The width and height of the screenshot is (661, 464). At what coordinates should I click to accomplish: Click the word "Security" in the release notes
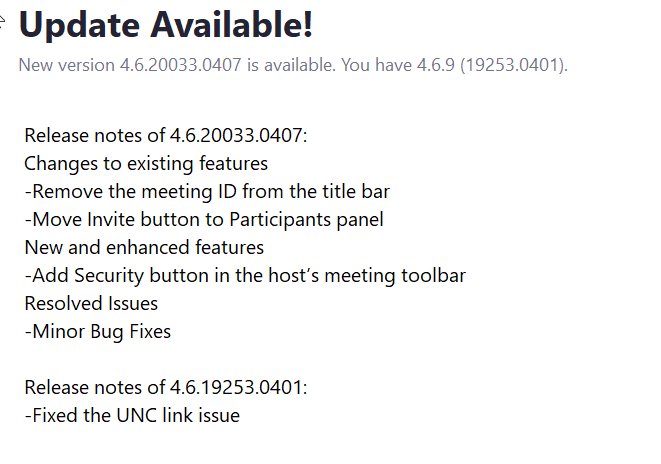109,276
